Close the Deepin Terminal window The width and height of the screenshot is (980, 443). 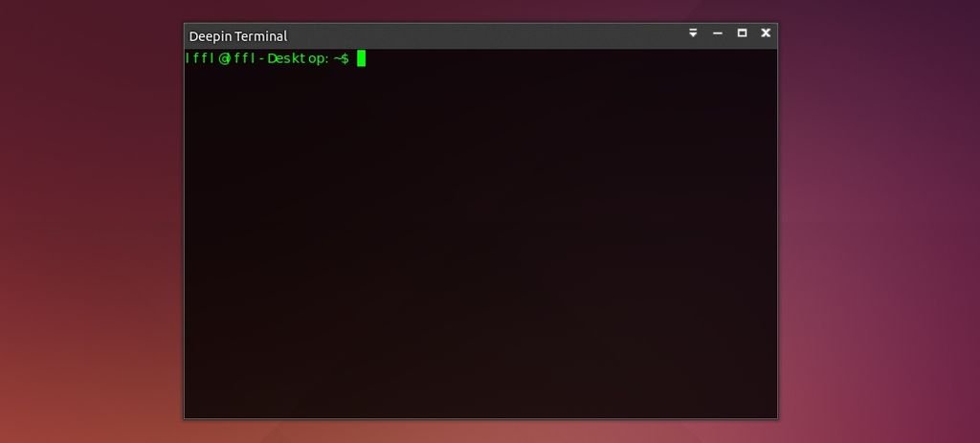click(x=766, y=33)
